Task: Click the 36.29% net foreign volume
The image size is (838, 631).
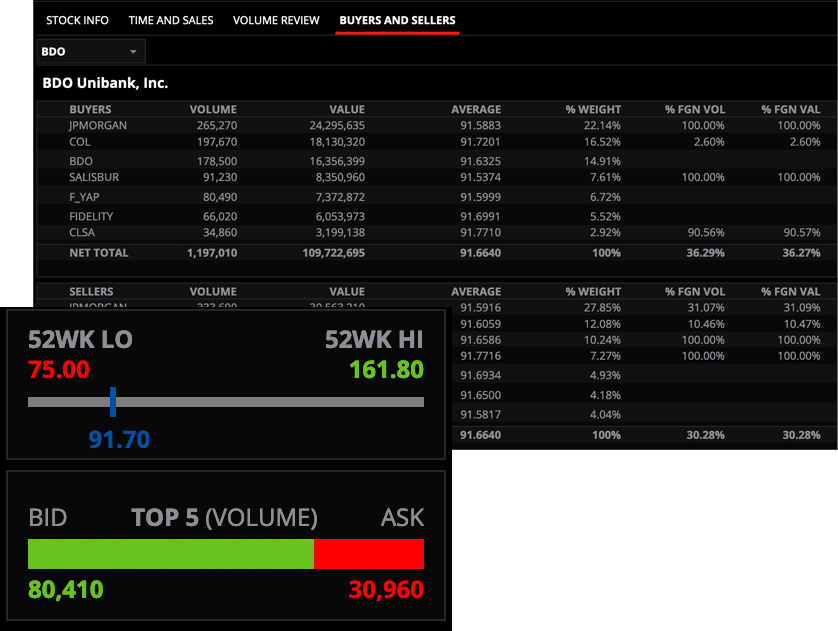Action: point(705,253)
